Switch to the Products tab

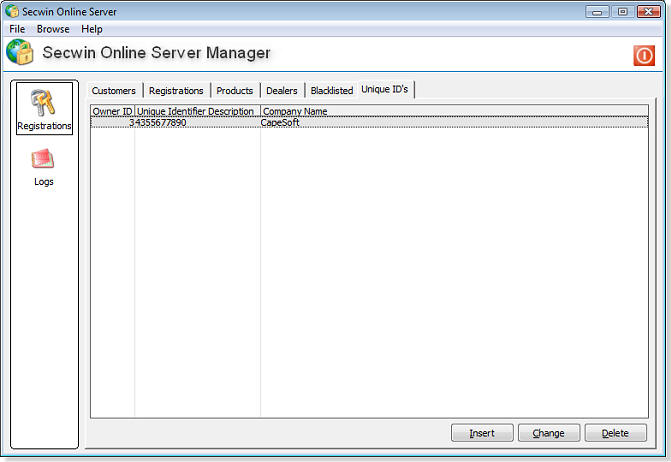235,91
